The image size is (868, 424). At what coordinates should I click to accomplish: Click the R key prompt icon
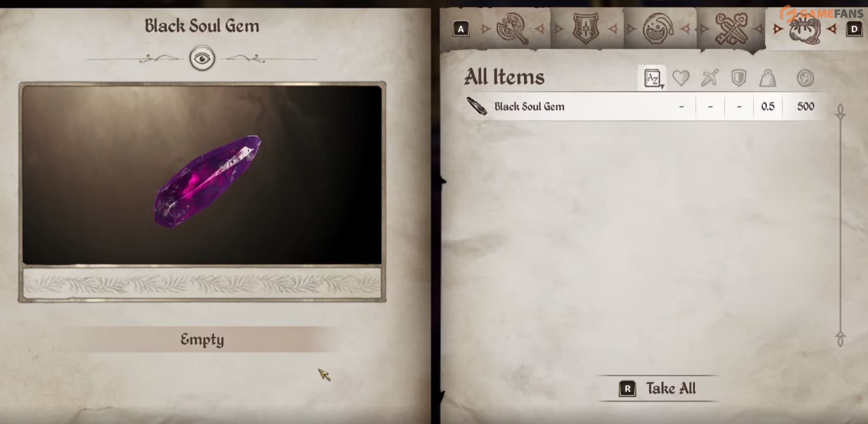pos(627,389)
